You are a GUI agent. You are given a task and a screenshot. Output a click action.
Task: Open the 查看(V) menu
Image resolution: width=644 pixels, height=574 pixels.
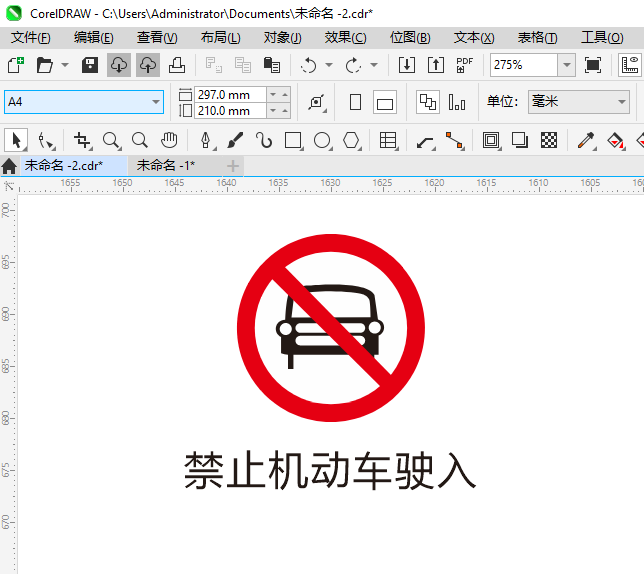tap(157, 38)
